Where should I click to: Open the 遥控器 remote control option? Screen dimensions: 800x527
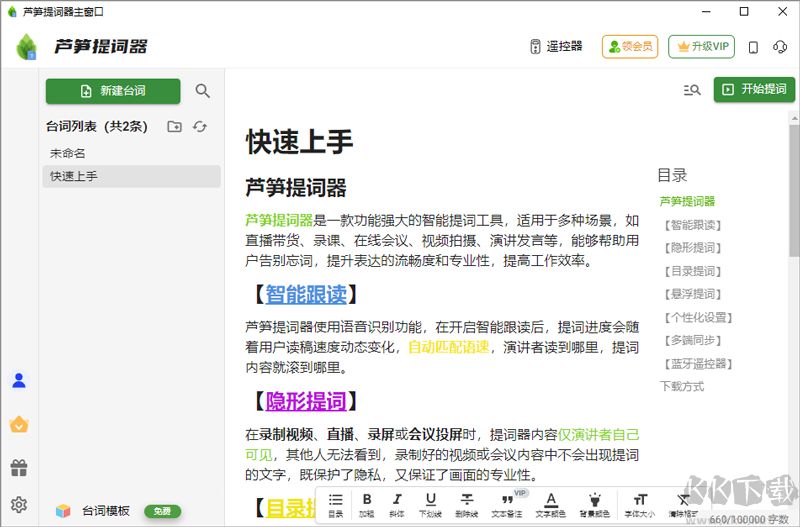pyautogui.click(x=556, y=46)
